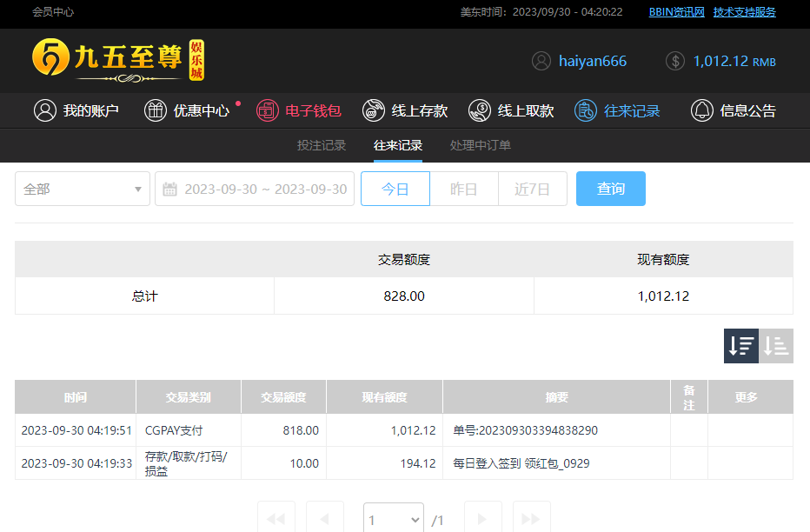Switch to the 投注记录 tab
This screenshot has width=810, height=532.
point(322,146)
